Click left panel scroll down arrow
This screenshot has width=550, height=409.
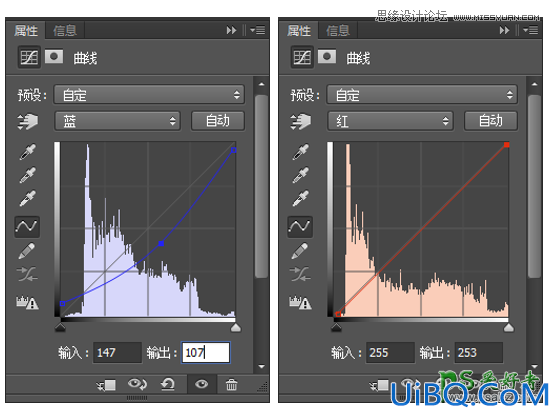[261, 367]
